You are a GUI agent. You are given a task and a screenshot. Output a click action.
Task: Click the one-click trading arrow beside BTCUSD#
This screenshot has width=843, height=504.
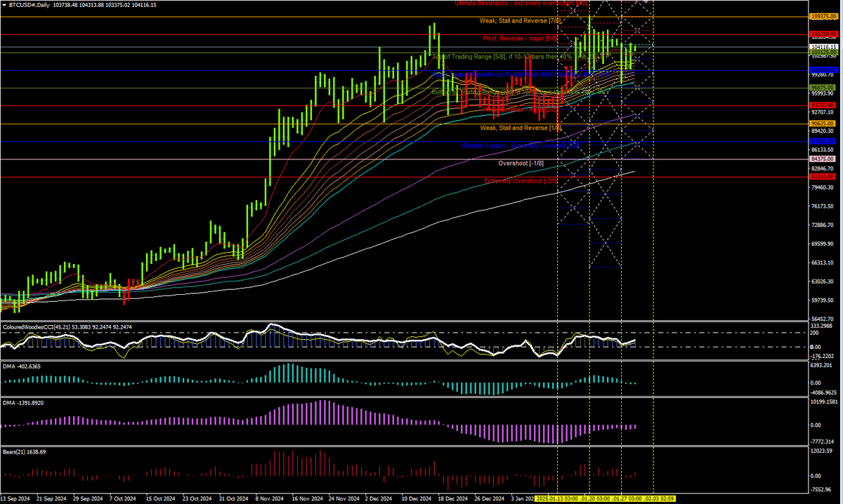4,4
